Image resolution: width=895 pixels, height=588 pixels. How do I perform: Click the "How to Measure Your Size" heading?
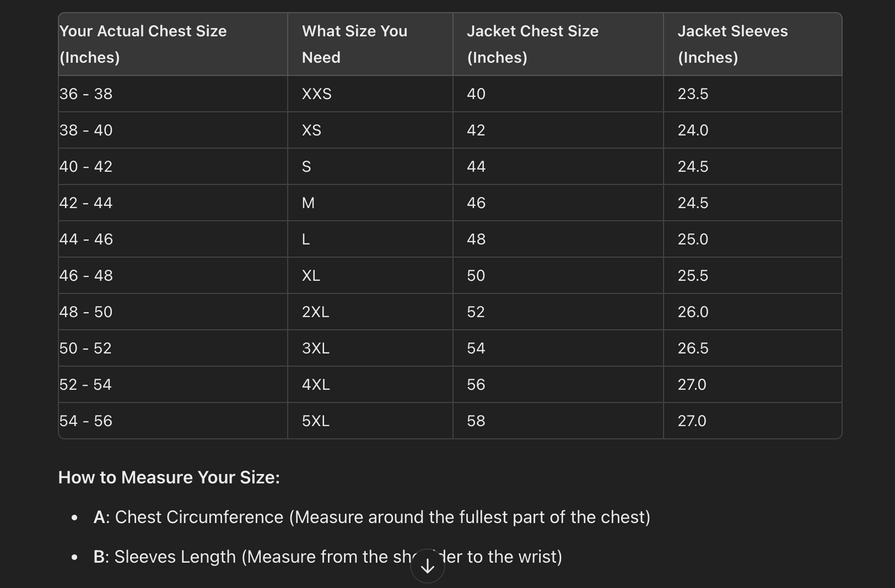(x=169, y=478)
